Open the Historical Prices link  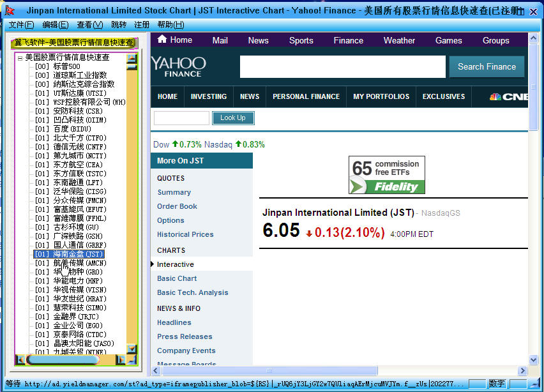click(185, 234)
